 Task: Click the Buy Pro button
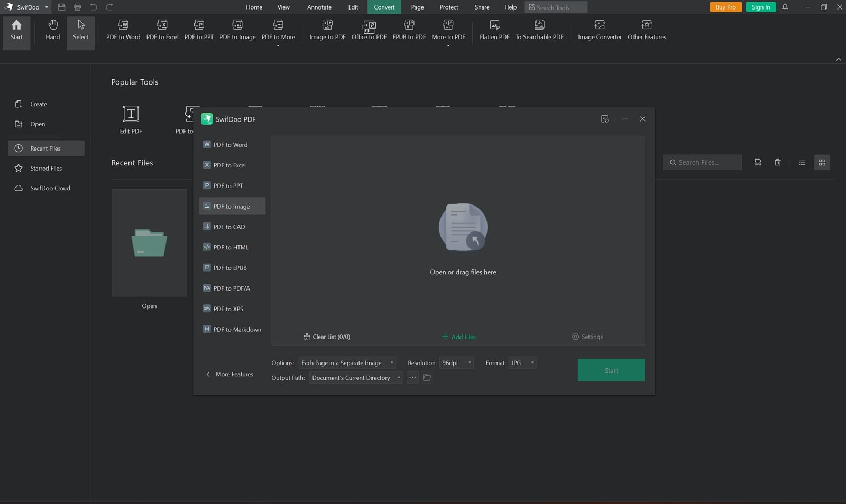pyautogui.click(x=725, y=7)
